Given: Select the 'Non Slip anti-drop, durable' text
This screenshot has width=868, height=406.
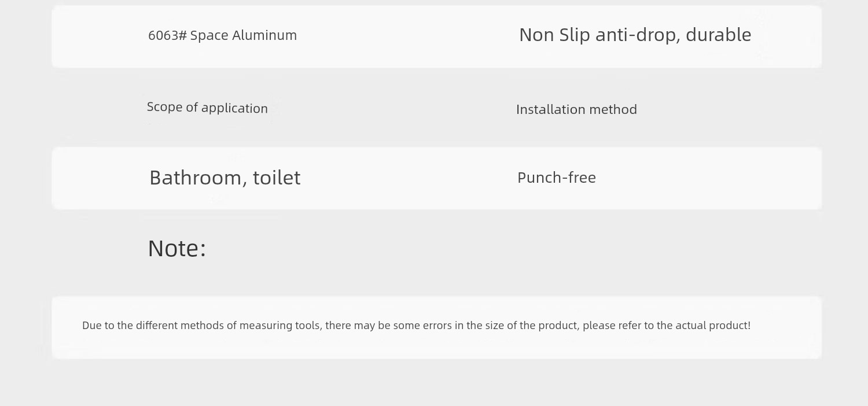Looking at the screenshot, I should (x=635, y=35).
